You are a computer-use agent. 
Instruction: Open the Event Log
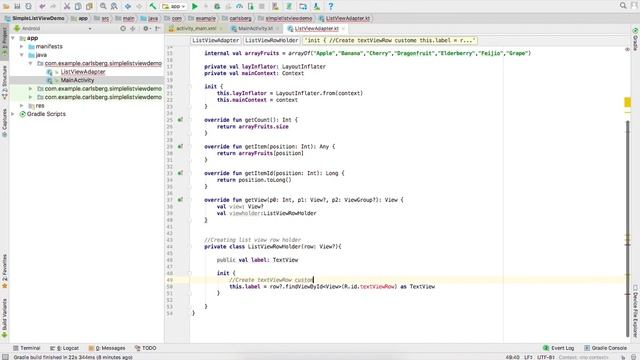point(558,348)
